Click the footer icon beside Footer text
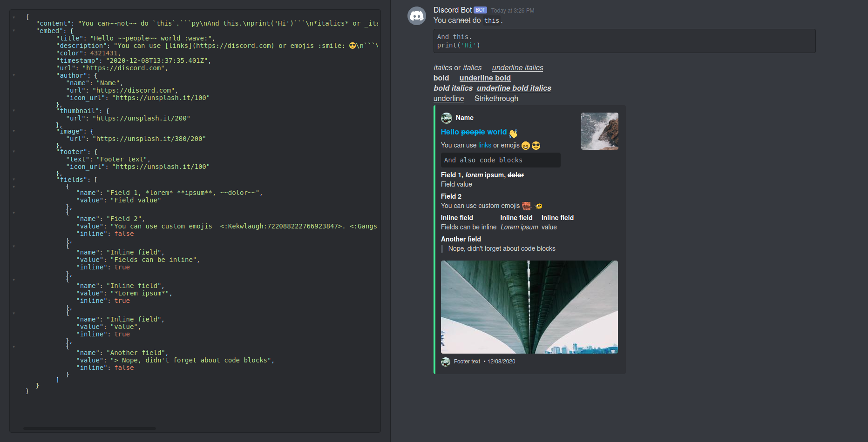This screenshot has width=868, height=442. (446, 362)
